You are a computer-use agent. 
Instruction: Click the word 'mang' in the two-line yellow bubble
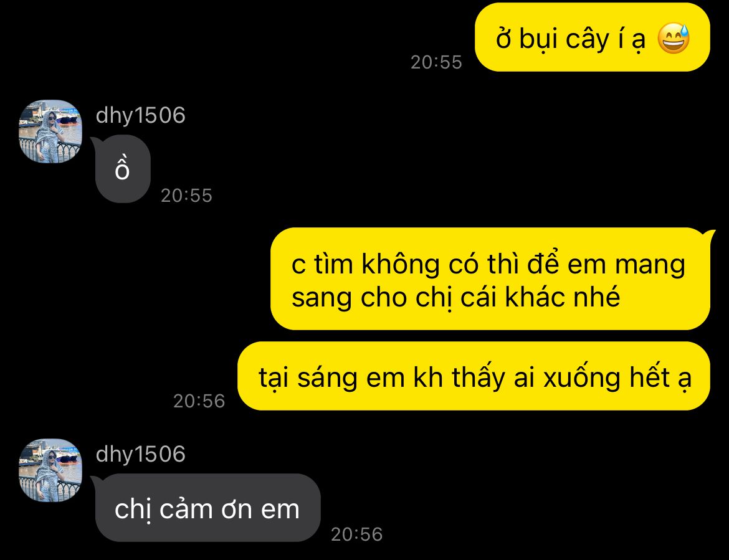(x=650, y=266)
